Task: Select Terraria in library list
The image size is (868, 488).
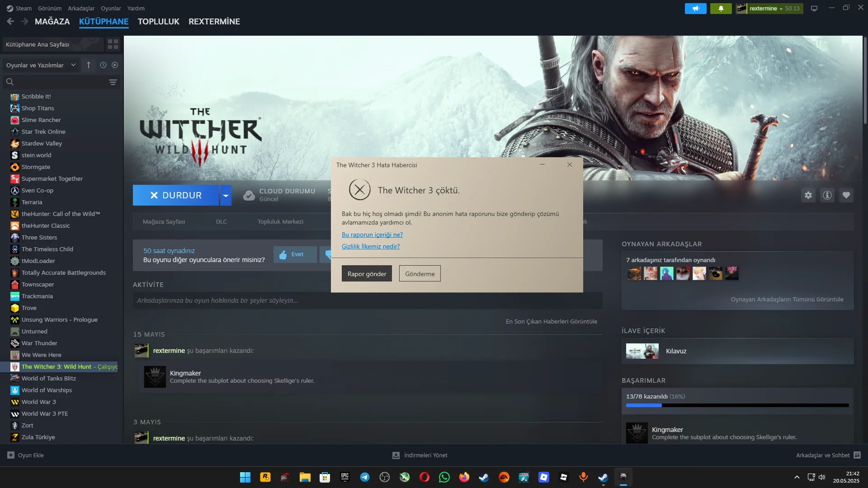Action: [32, 202]
